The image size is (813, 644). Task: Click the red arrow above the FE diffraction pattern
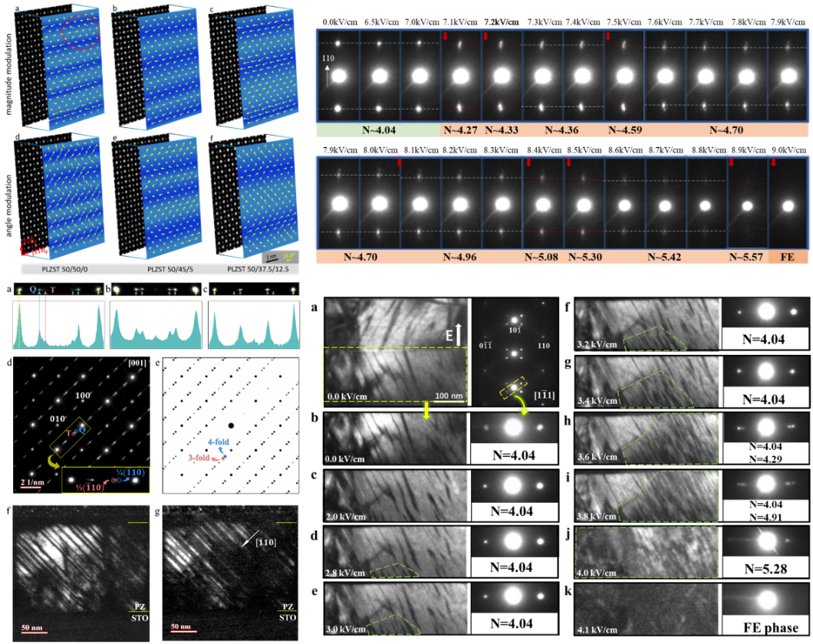point(773,163)
